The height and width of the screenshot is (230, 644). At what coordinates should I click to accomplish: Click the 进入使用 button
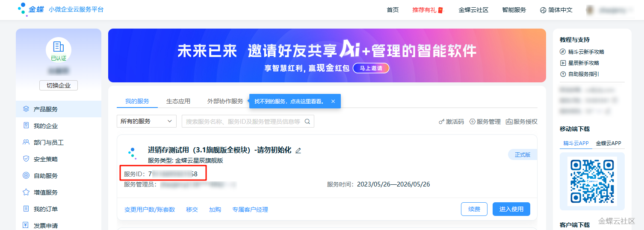tap(511, 209)
